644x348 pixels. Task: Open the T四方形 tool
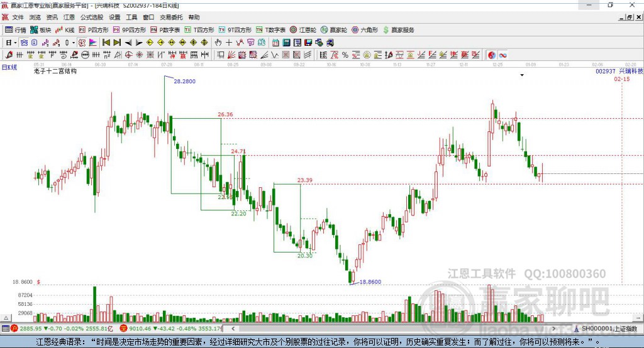pos(199,30)
